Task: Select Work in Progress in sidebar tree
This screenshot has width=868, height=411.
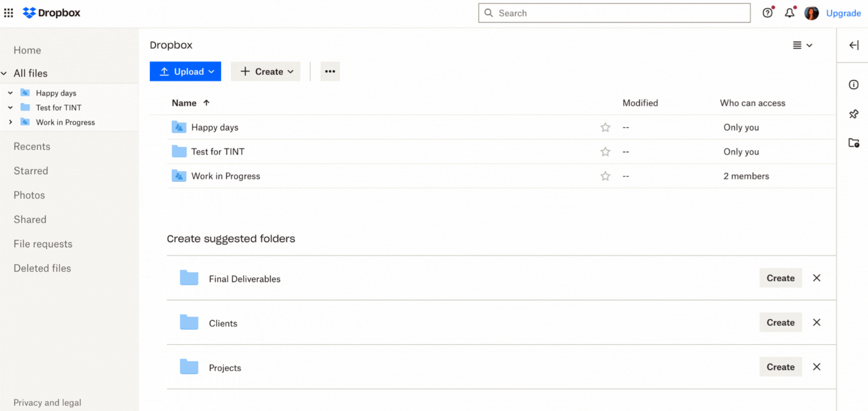Action: coord(65,122)
